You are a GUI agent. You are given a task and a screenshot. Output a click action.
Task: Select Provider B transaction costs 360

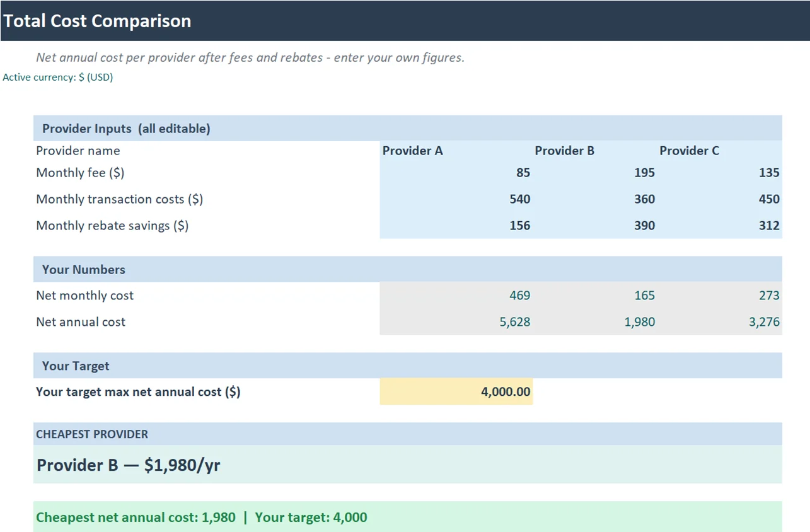tap(595, 199)
